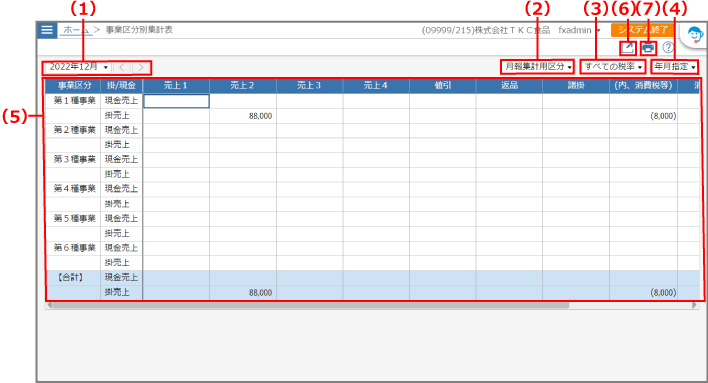
Task: Click the 88,000 cell in the 合計 row
Action: (243, 293)
